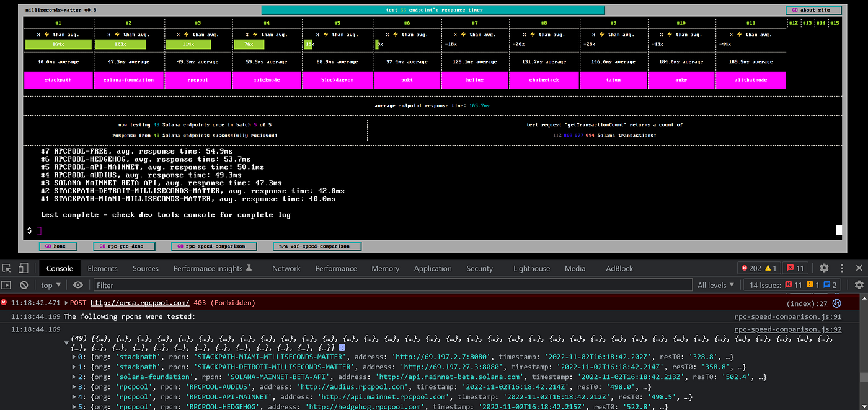Expand the POST error row arrow
Viewport: 868px width, 410px height.
click(65, 303)
